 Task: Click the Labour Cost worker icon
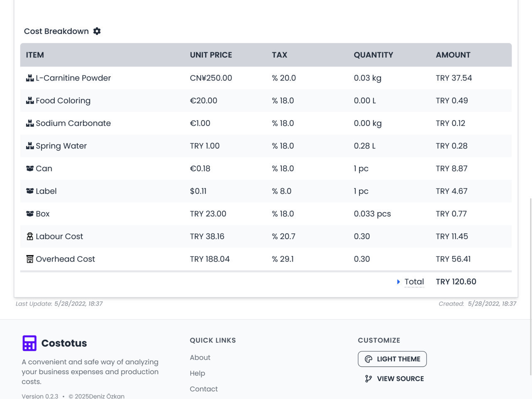point(30,236)
